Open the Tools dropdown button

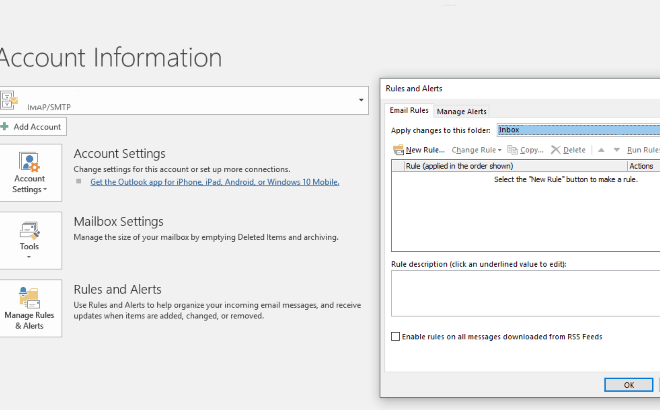click(x=29, y=240)
